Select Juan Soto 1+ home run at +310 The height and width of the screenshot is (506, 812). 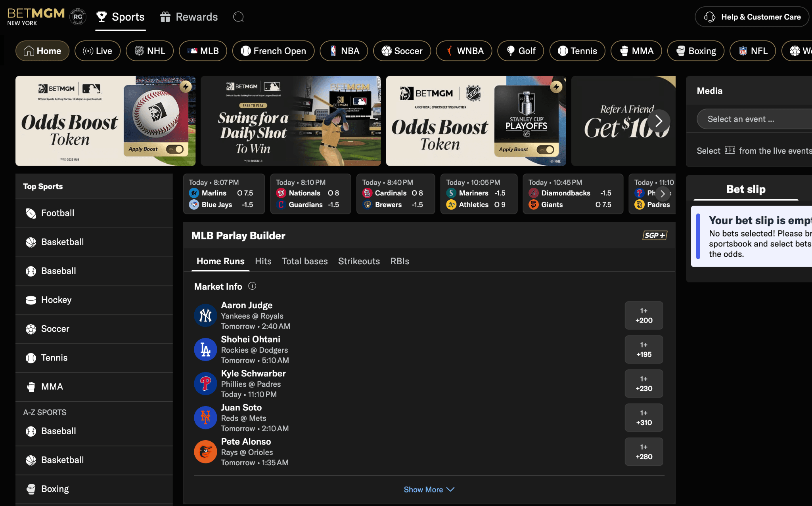[x=644, y=418]
